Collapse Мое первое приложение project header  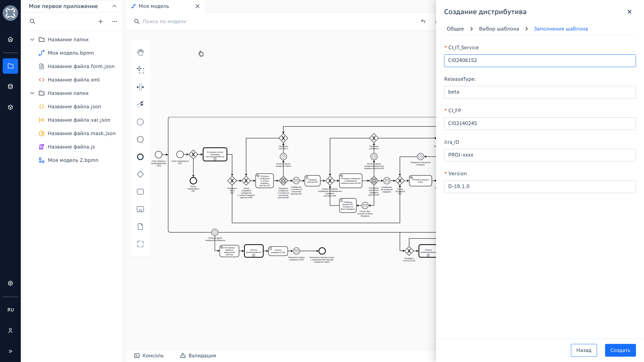[x=114, y=6]
